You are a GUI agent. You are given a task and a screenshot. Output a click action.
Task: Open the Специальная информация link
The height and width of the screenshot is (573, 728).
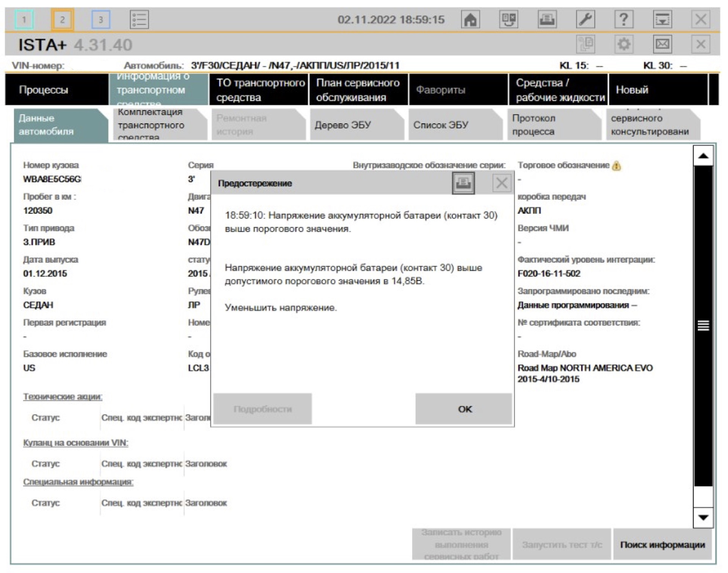(x=78, y=482)
